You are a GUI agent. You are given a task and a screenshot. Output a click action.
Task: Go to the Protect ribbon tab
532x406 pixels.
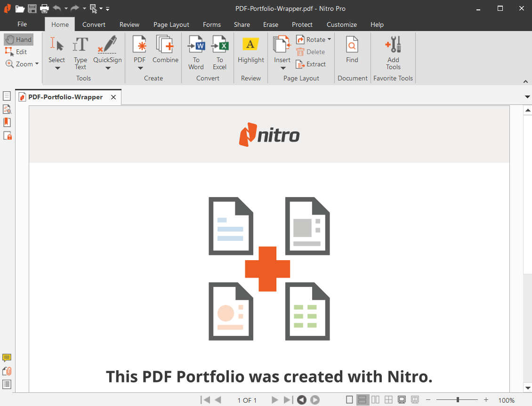[302, 24]
